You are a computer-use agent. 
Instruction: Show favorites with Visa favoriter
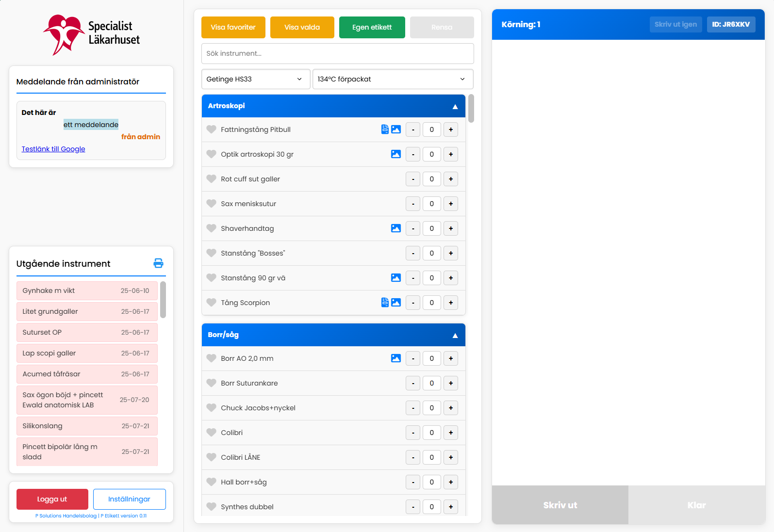pyautogui.click(x=233, y=27)
